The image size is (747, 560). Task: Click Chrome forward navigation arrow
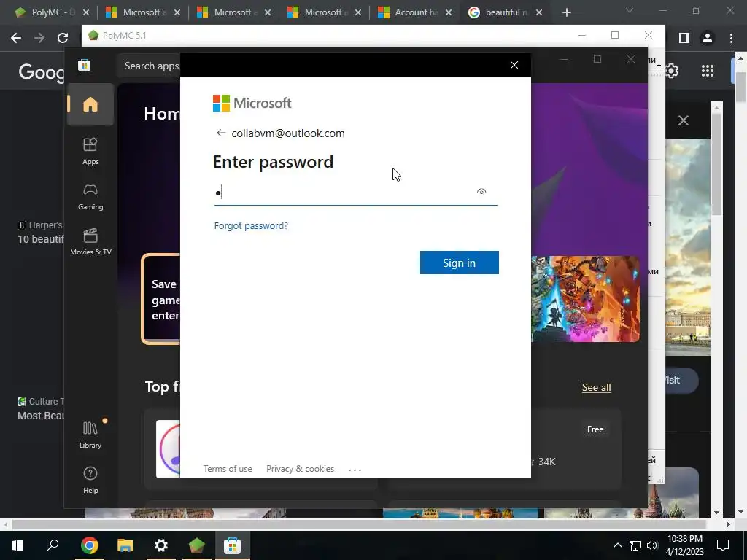[x=39, y=38]
